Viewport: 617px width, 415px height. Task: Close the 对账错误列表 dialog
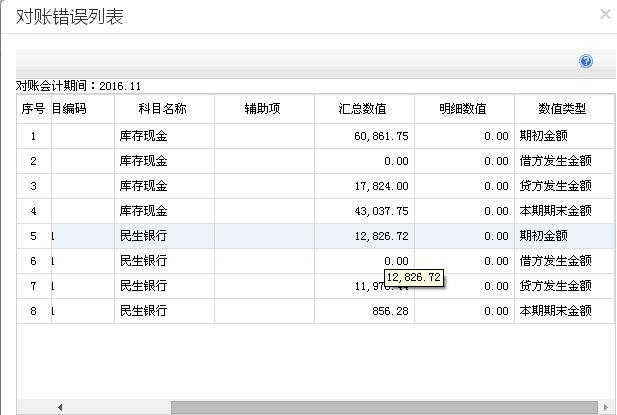click(x=605, y=14)
